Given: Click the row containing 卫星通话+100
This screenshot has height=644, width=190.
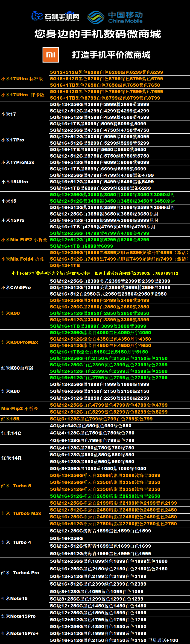Looking at the screenshot, I should coord(114,640).
